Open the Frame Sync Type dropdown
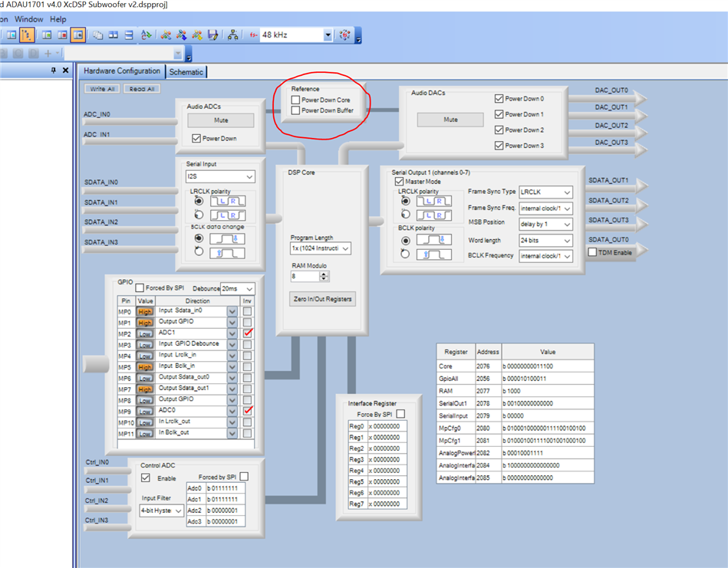The width and height of the screenshot is (728, 568). click(567, 192)
